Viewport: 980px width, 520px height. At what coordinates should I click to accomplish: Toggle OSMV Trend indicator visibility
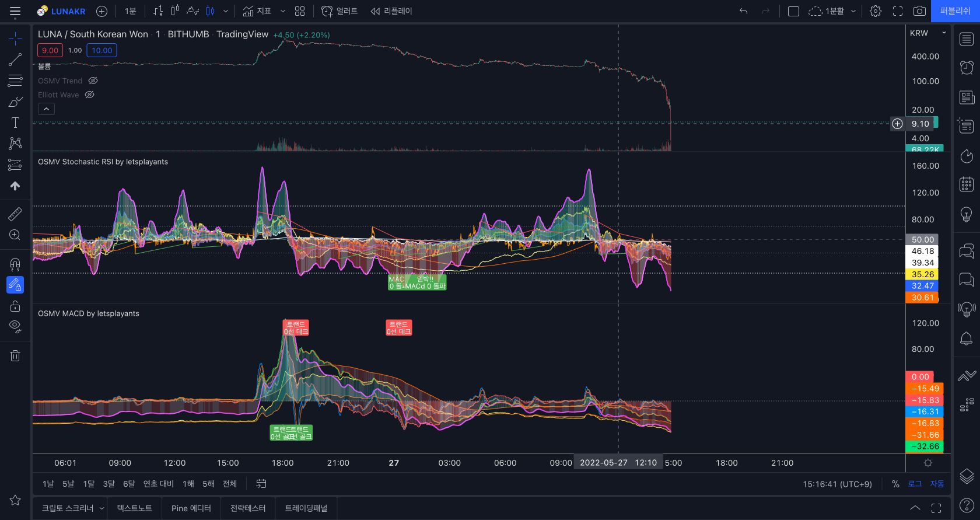(93, 81)
